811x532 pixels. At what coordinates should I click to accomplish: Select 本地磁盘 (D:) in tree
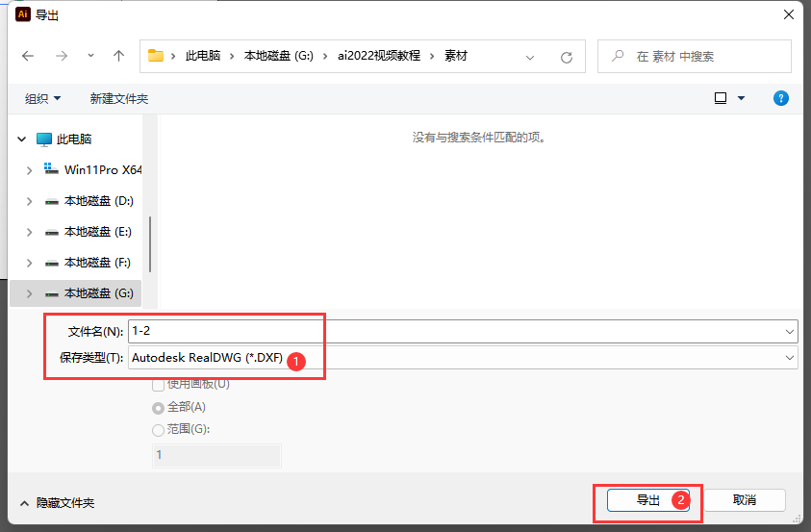tap(89, 201)
